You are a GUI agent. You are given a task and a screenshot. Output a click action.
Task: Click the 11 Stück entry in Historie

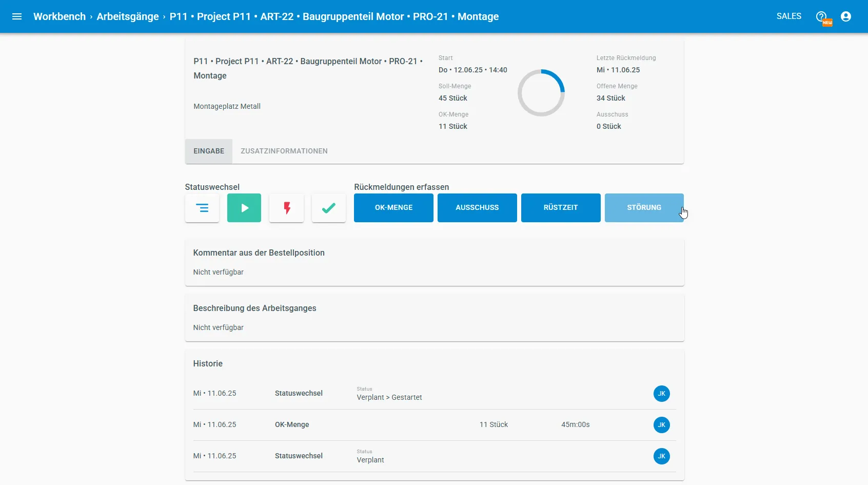pos(494,425)
